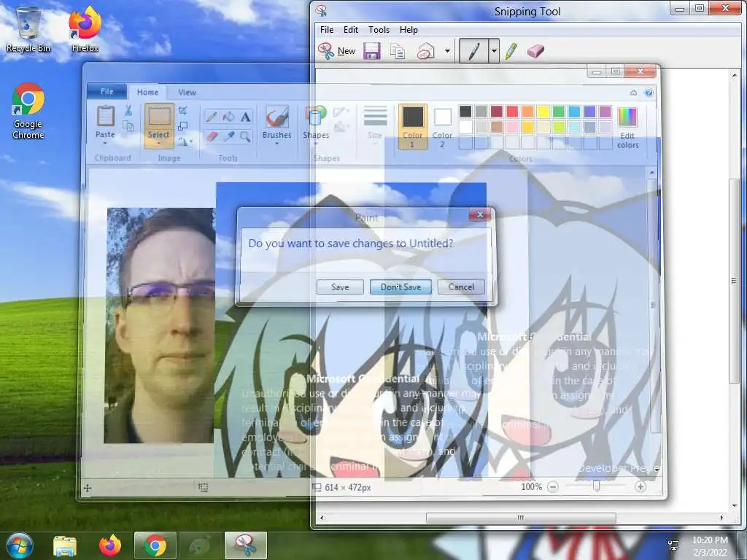Click Don't Save button
This screenshot has height=560, width=747.
(x=400, y=287)
